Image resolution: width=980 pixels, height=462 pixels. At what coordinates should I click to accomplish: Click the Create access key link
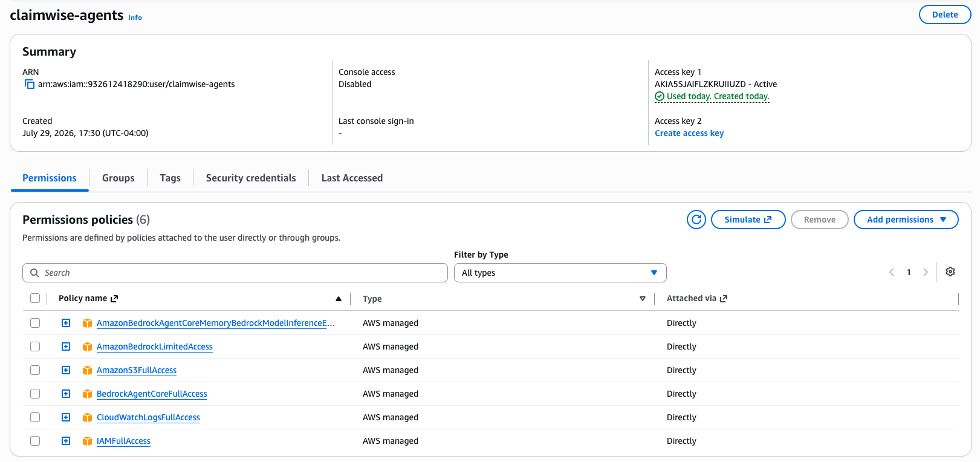[x=689, y=133]
